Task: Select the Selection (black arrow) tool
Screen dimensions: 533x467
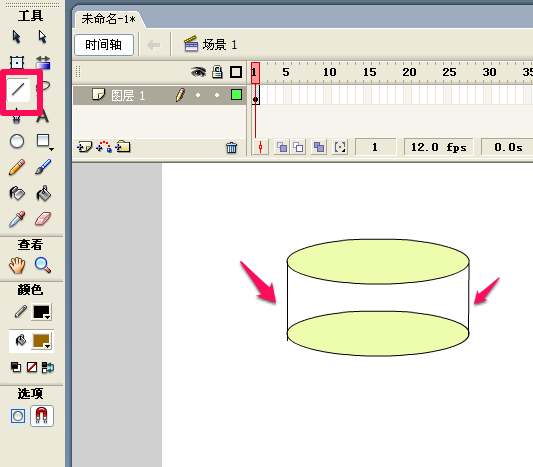Action: tap(16, 37)
